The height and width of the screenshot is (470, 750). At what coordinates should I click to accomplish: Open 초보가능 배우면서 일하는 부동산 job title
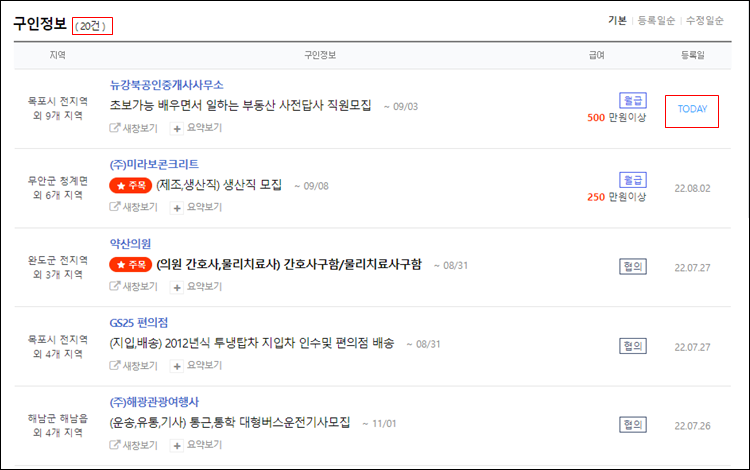pyautogui.click(x=241, y=105)
